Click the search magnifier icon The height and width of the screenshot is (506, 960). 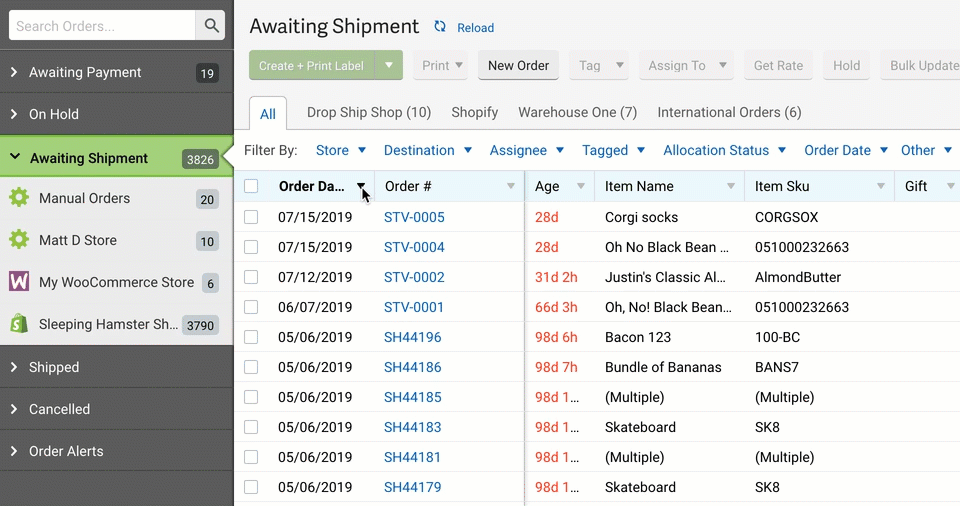click(x=211, y=26)
